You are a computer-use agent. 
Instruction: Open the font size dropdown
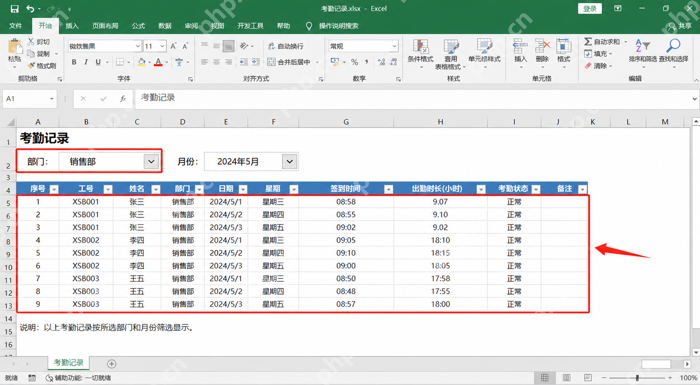(x=162, y=46)
